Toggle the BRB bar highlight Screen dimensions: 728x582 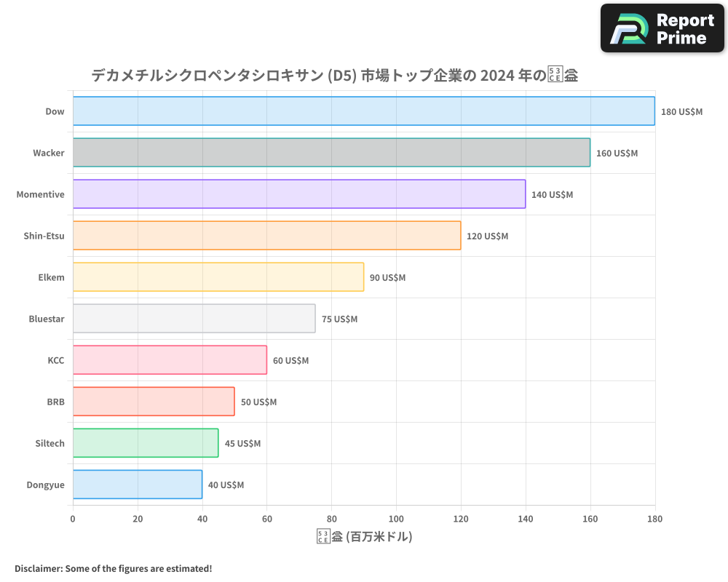click(153, 402)
